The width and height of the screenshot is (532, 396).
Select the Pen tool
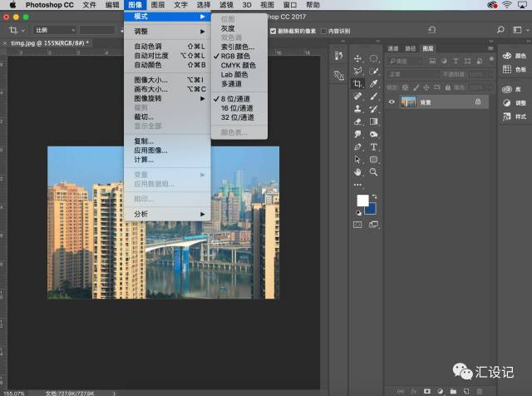click(357, 146)
